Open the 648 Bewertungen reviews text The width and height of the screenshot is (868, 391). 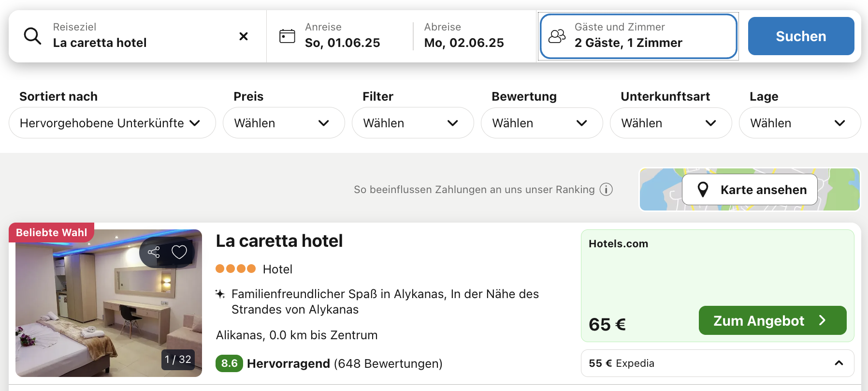[388, 363]
